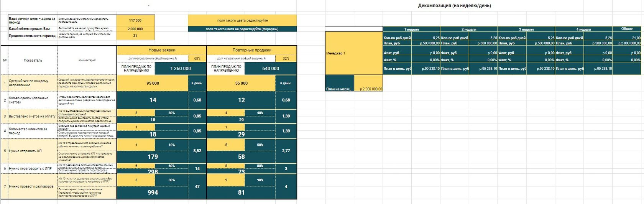Viewport: 644px width, 204px height.
Task: Click the 'Комментарий' column header
Action: 87,60
